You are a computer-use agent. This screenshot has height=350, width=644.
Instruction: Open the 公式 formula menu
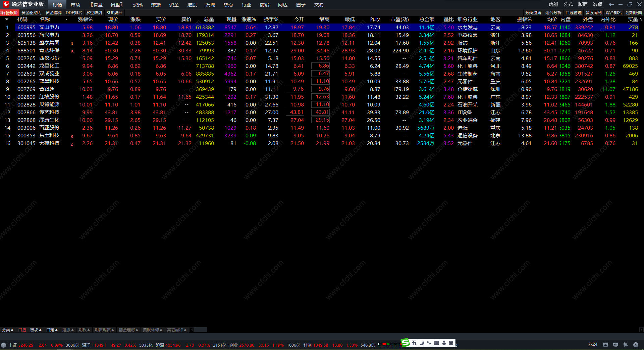[x=568, y=4]
